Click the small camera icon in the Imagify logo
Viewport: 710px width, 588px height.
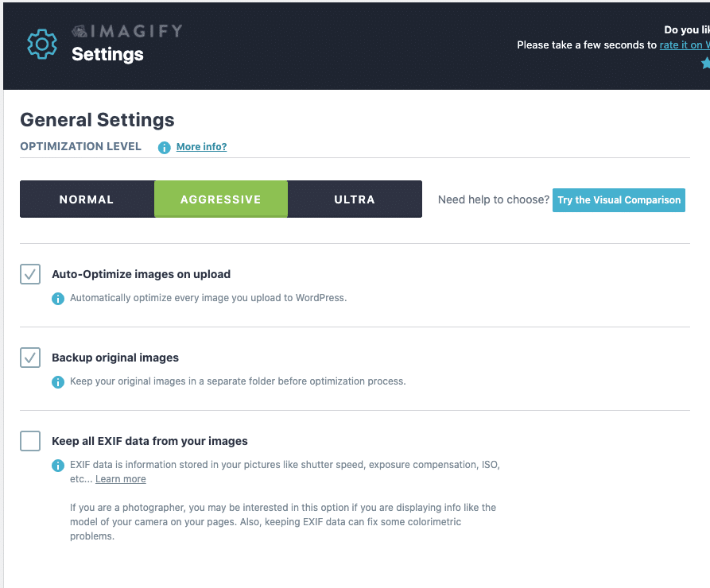coord(80,29)
